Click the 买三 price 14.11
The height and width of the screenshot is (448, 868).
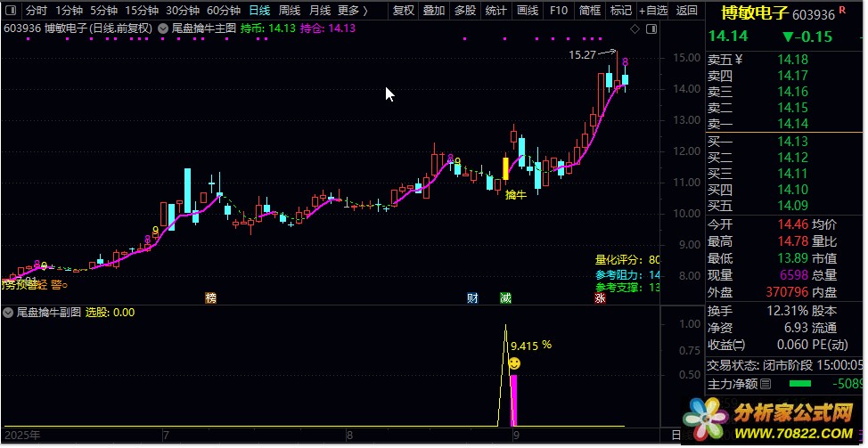[793, 174]
